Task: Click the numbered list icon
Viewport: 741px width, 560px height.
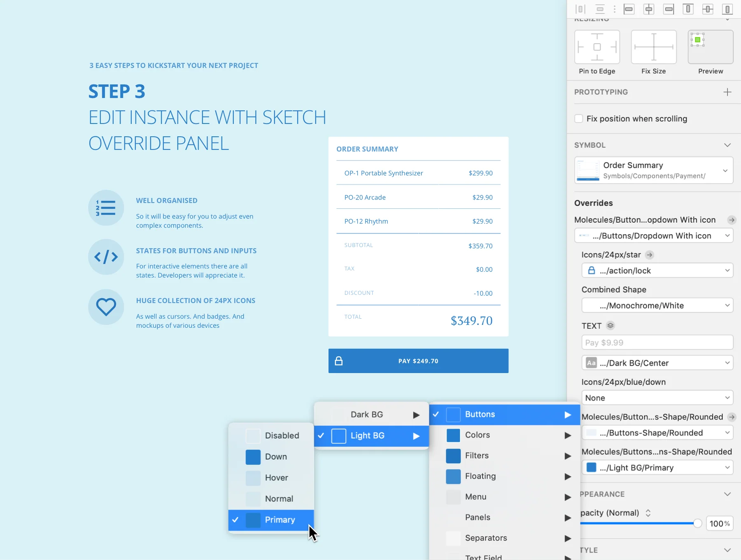Action: click(106, 208)
